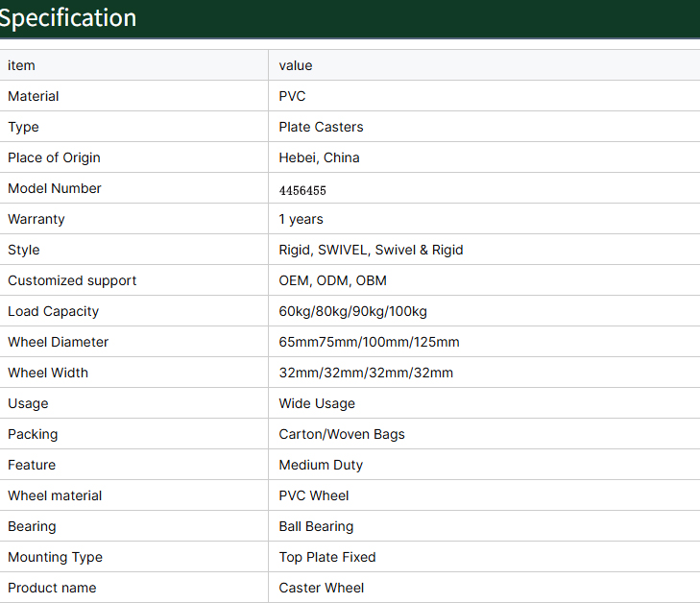The width and height of the screenshot is (700, 603).
Task: Click the PVC material value
Action: coord(292,96)
